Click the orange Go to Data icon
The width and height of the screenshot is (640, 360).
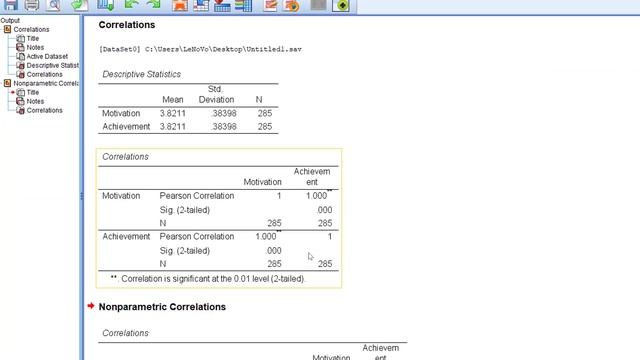pos(180,5)
